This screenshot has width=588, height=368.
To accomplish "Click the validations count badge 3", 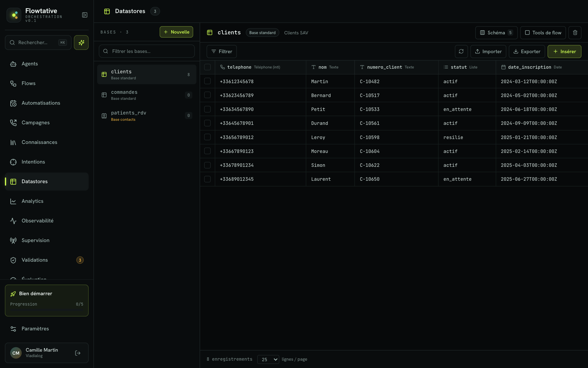I will click(80, 260).
